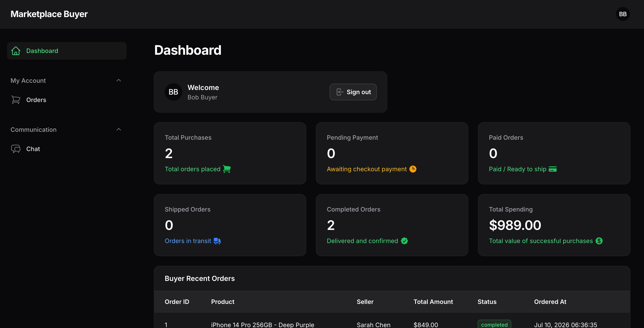Image resolution: width=644 pixels, height=328 pixels.
Task: Collapse the My Account section chevron
Action: (x=119, y=80)
